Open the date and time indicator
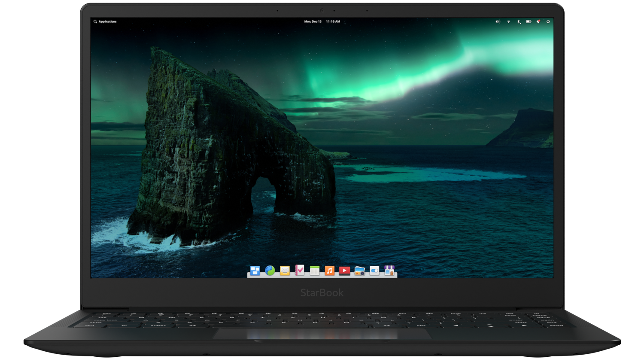This screenshot has width=644, height=362. (322, 21)
